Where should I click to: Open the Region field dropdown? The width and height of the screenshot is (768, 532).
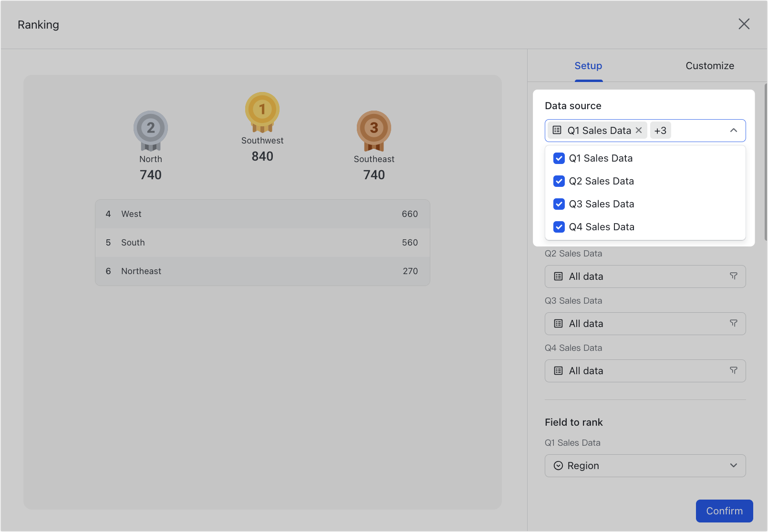[x=733, y=465]
